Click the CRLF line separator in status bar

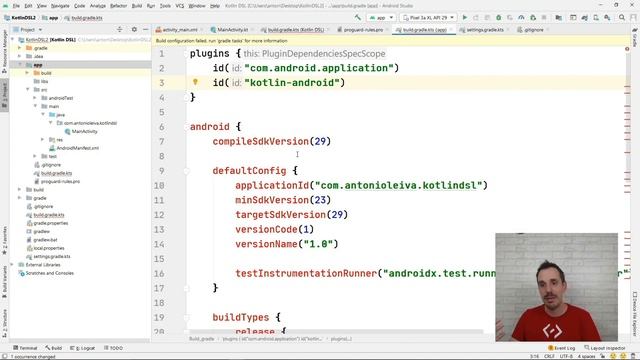549,356
